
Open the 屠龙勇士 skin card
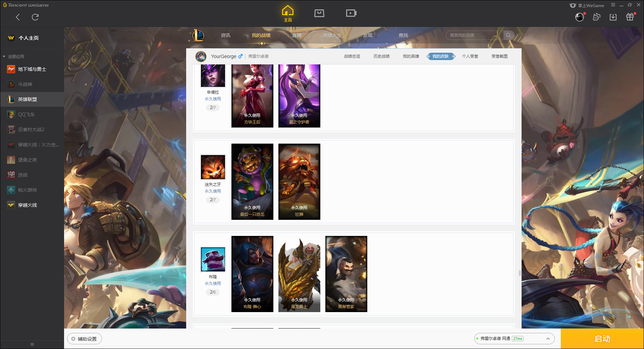(x=299, y=274)
